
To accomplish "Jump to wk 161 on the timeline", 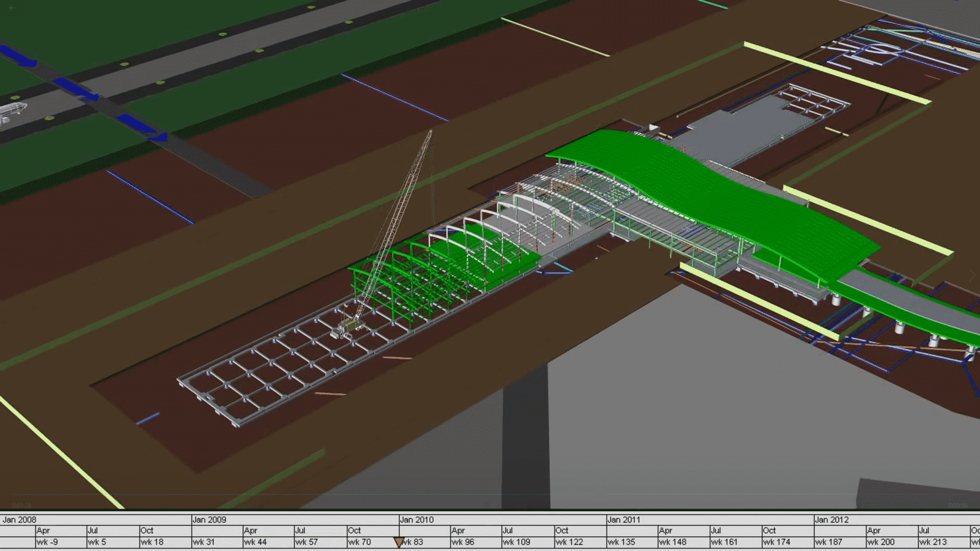I will (724, 542).
